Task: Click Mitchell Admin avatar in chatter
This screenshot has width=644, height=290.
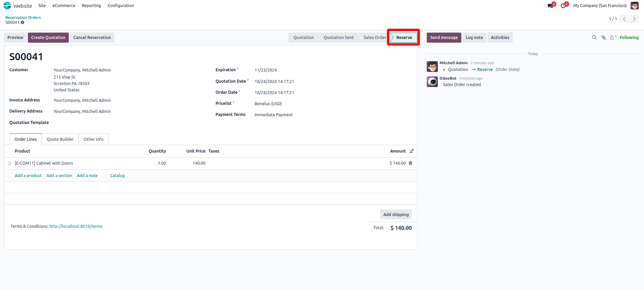Action: (432, 67)
